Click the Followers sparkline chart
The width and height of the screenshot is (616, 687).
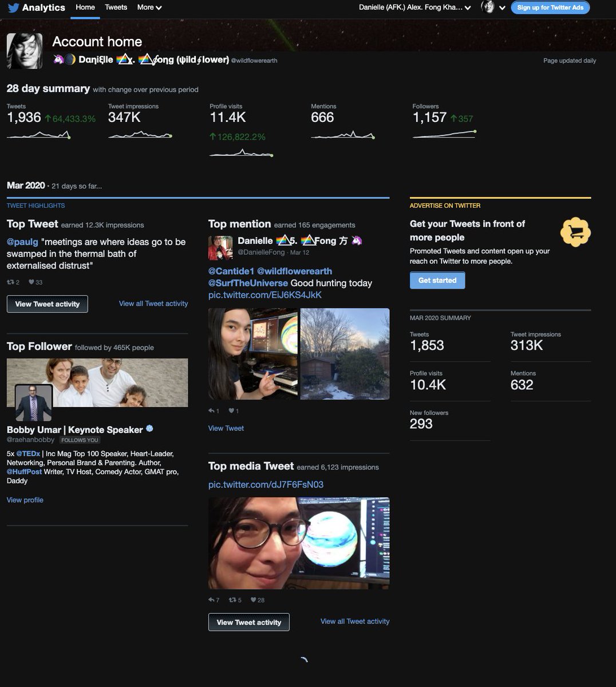[x=444, y=134]
